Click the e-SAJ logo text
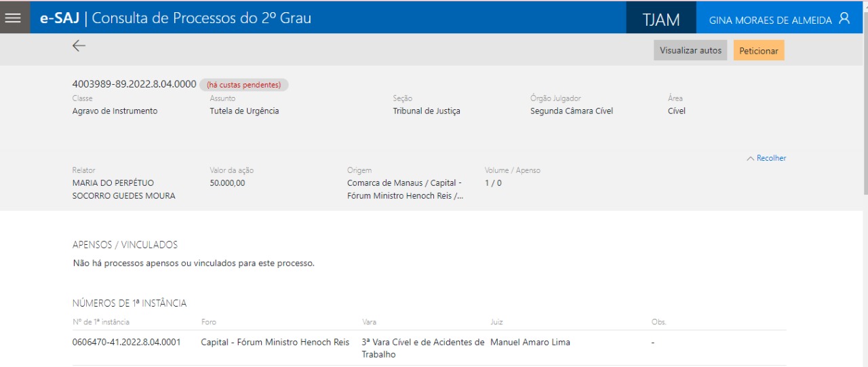The height and width of the screenshot is (367, 868). (60, 18)
